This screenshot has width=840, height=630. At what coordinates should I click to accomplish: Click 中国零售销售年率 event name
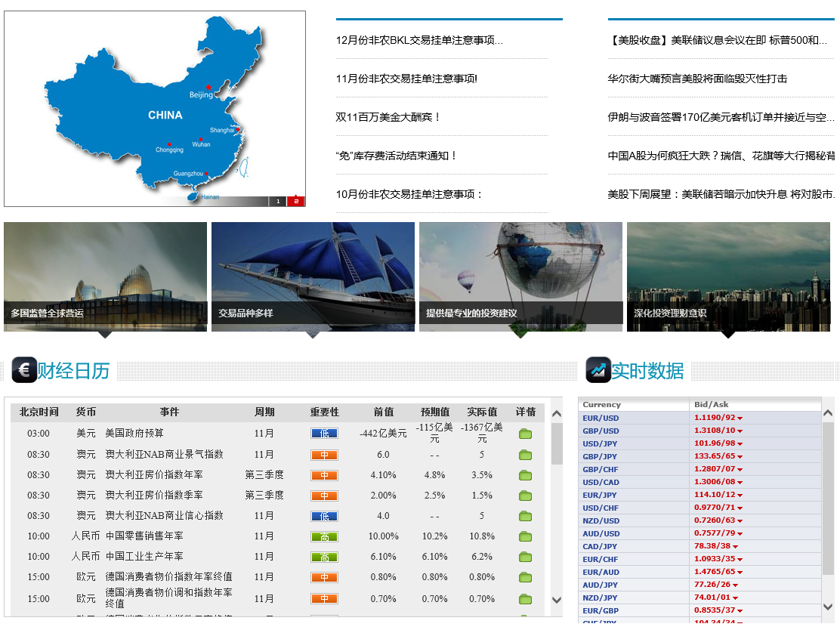pos(144,536)
